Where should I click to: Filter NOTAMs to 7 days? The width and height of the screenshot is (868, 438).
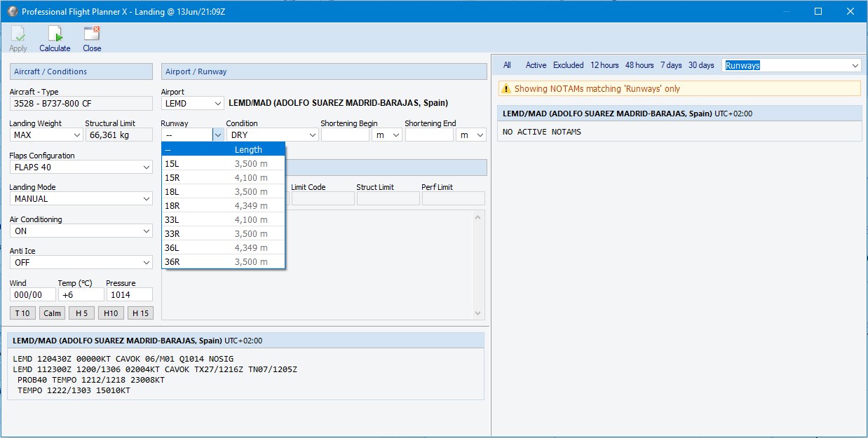(x=671, y=65)
